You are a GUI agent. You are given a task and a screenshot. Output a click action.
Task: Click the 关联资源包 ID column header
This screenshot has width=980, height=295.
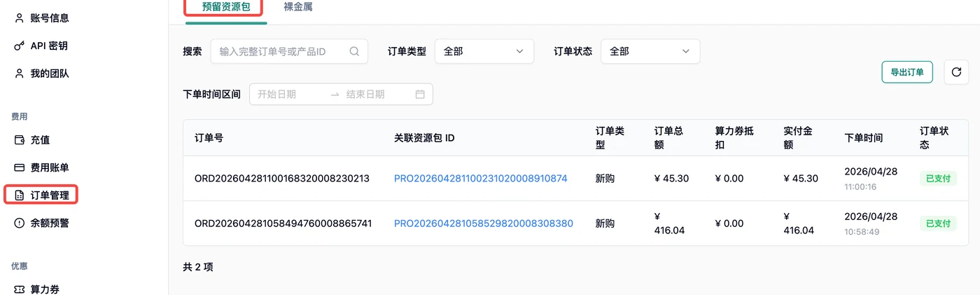424,138
